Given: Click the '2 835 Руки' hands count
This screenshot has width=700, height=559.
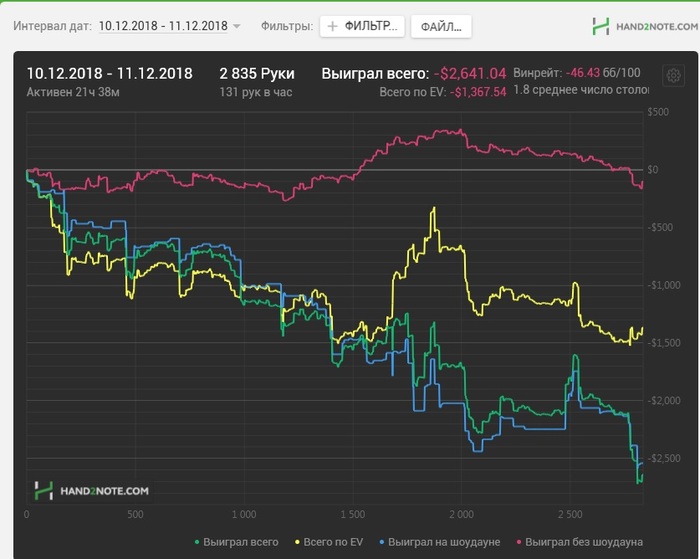Looking at the screenshot, I should (x=257, y=73).
